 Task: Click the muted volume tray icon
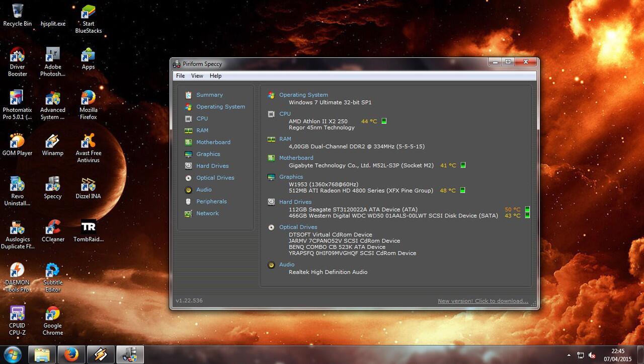point(592,355)
